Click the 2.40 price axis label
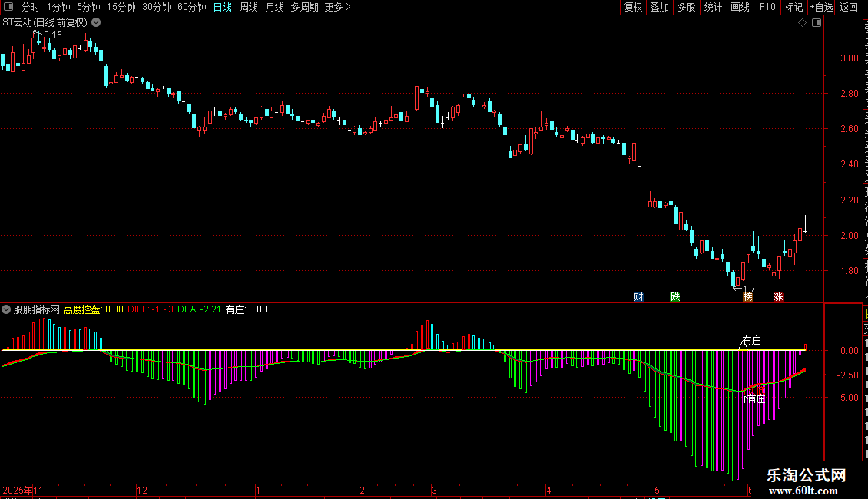 click(x=849, y=164)
